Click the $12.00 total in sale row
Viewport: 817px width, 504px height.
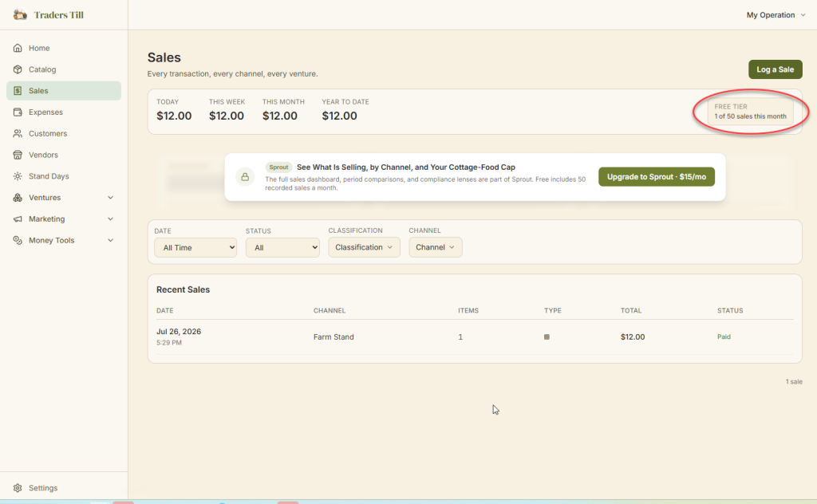point(633,337)
